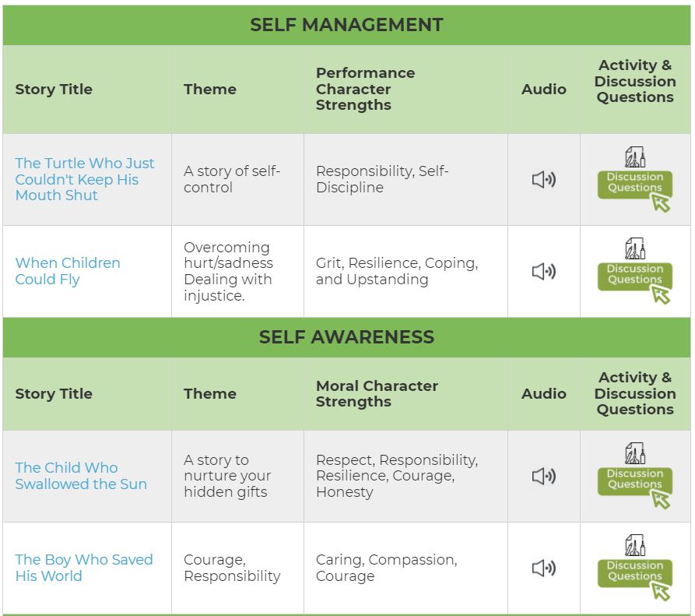Click the SELF MANAGEMENT section header
Viewport: 695px width, 616px height.
click(x=346, y=24)
